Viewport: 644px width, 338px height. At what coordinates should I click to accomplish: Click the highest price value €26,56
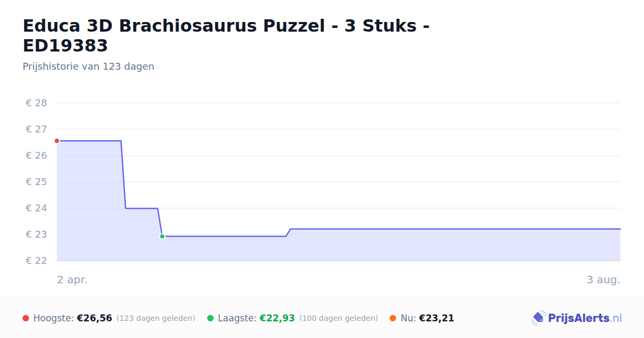(x=94, y=318)
